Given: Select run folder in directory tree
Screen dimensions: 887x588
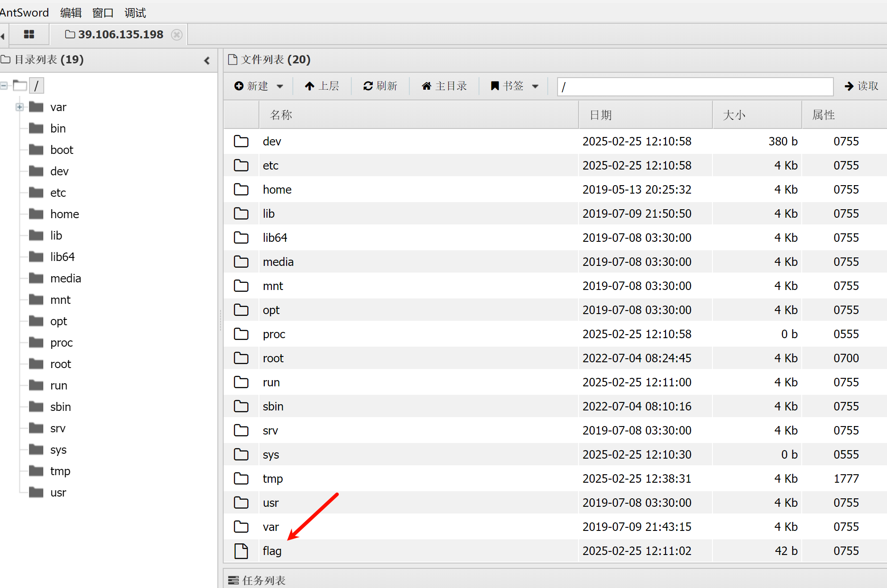Looking at the screenshot, I should [x=58, y=385].
